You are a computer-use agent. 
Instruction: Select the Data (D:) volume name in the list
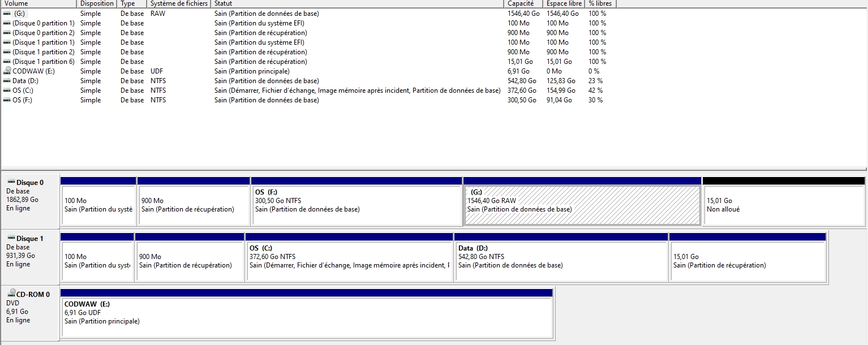pyautogui.click(x=25, y=81)
